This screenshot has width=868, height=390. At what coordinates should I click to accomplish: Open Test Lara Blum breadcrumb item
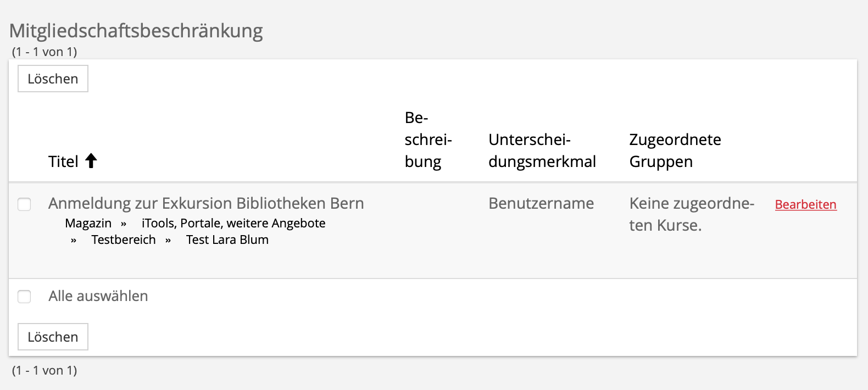click(x=227, y=240)
